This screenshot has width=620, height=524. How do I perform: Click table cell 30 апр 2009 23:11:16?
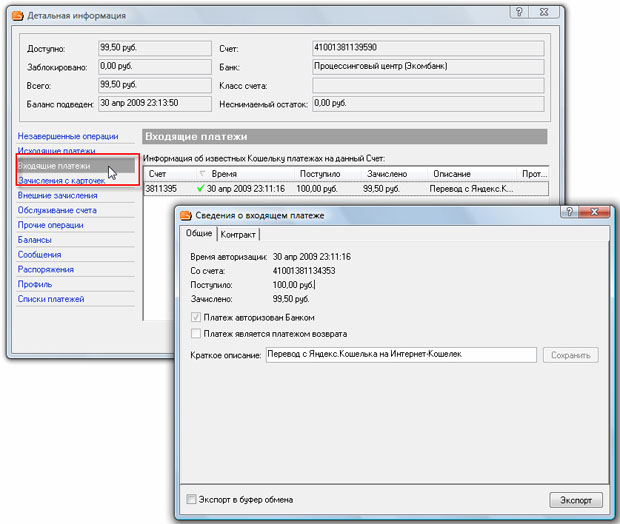(246, 189)
